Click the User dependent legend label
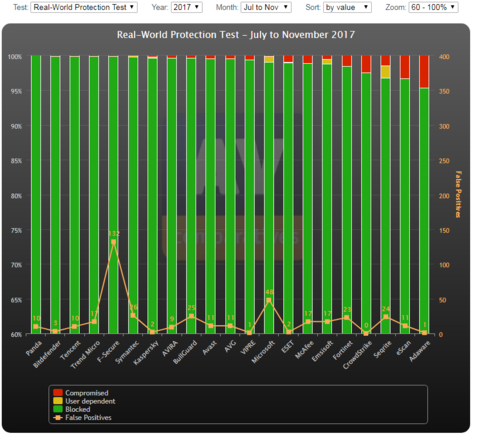 90,401
